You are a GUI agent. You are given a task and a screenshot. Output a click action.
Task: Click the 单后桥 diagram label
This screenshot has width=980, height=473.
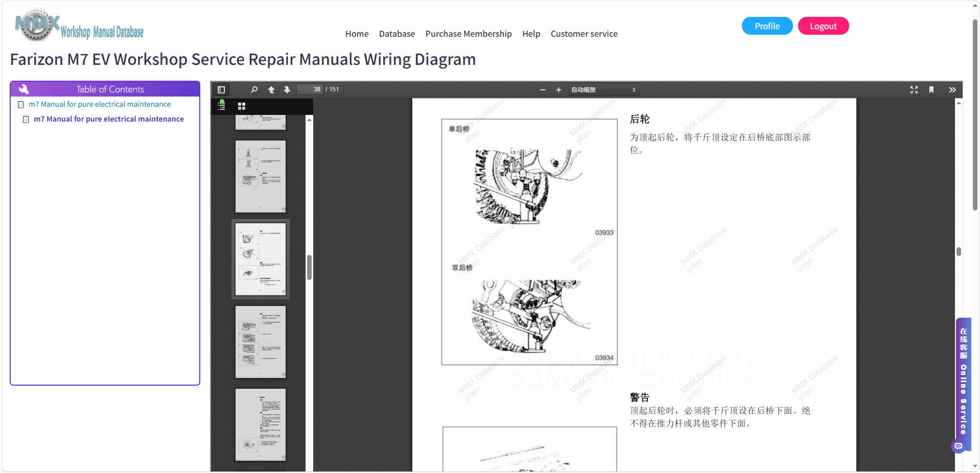(459, 129)
